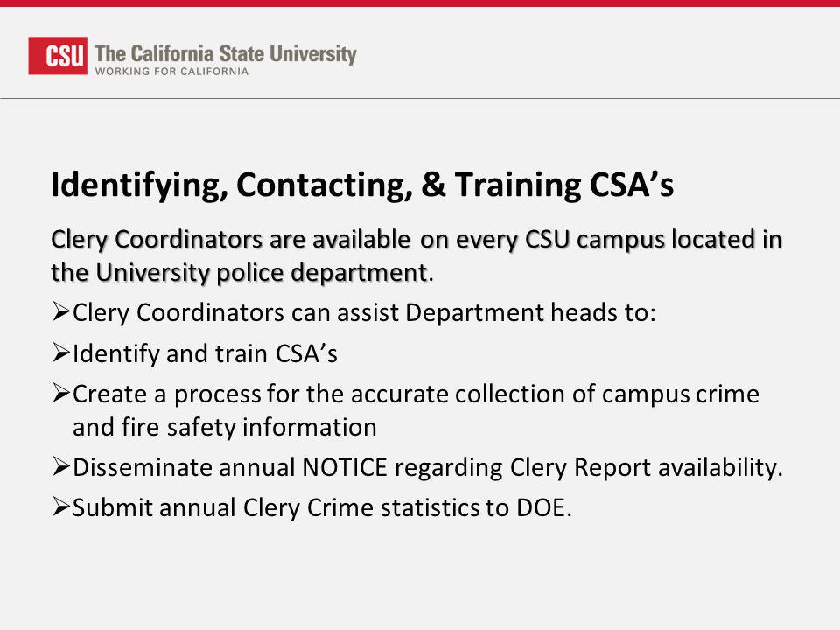This screenshot has height=630, width=840.
Task: Click the line Identify and train CSA's
Action: click(x=205, y=353)
